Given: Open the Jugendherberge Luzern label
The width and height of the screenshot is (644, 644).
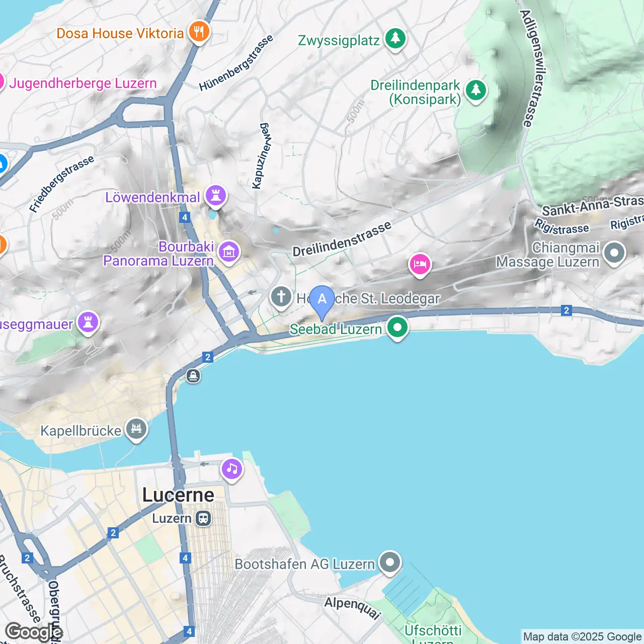Looking at the screenshot, I should pyautogui.click(x=83, y=83).
